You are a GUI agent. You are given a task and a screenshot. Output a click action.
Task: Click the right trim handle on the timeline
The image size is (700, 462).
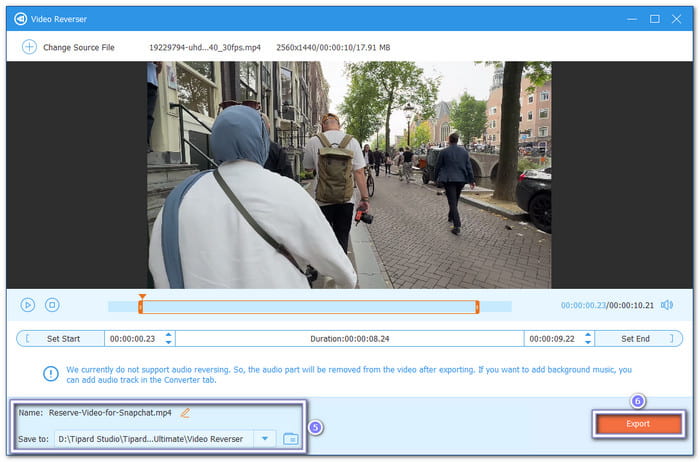[478, 307]
